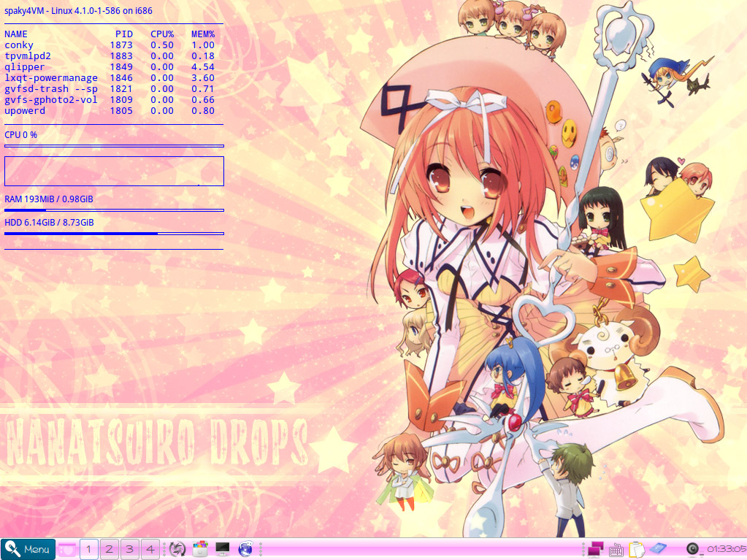Click the gvfsd-trash --sp process row

[110, 89]
